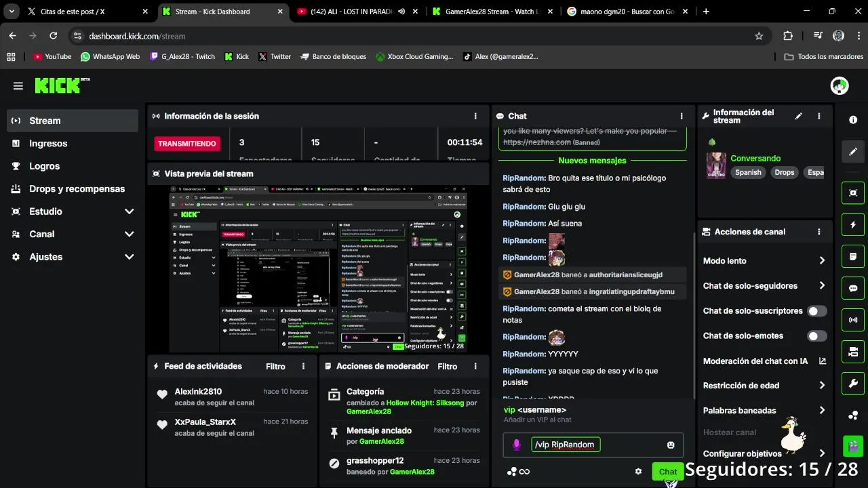This screenshot has height=488, width=868.
Task: Toggle Chat de solo-suscriptores switch
Action: [817, 311]
